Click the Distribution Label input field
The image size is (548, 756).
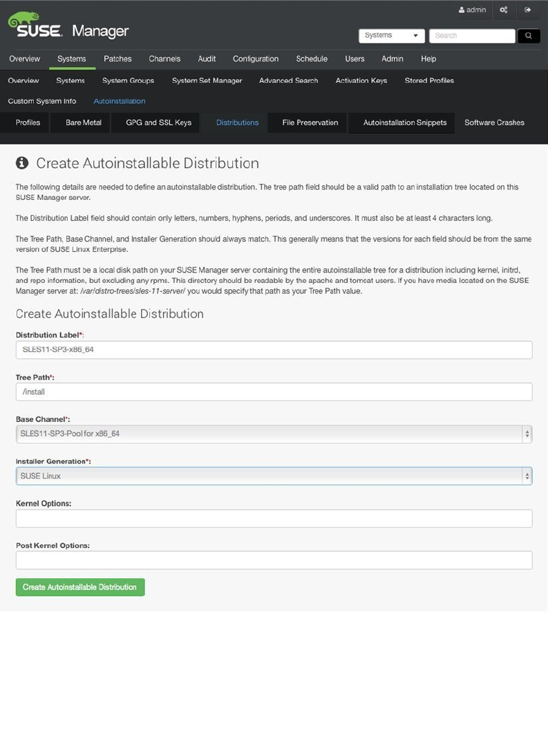(x=274, y=350)
